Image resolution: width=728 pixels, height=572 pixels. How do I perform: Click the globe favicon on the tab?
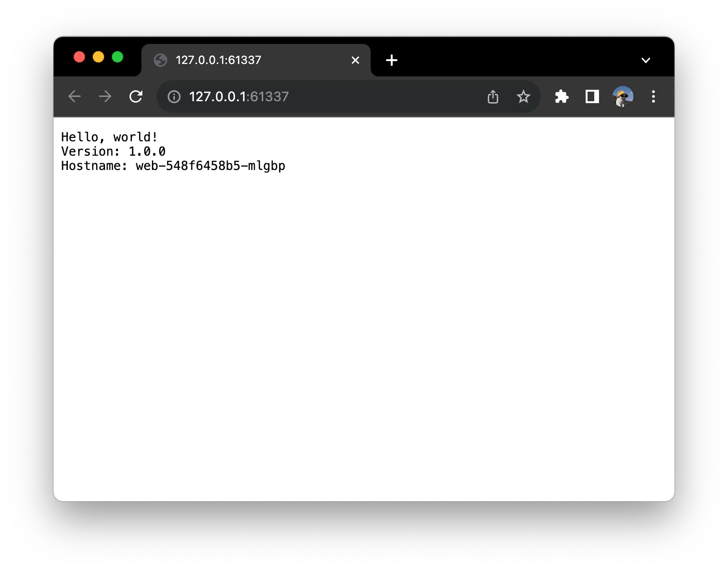coord(161,60)
